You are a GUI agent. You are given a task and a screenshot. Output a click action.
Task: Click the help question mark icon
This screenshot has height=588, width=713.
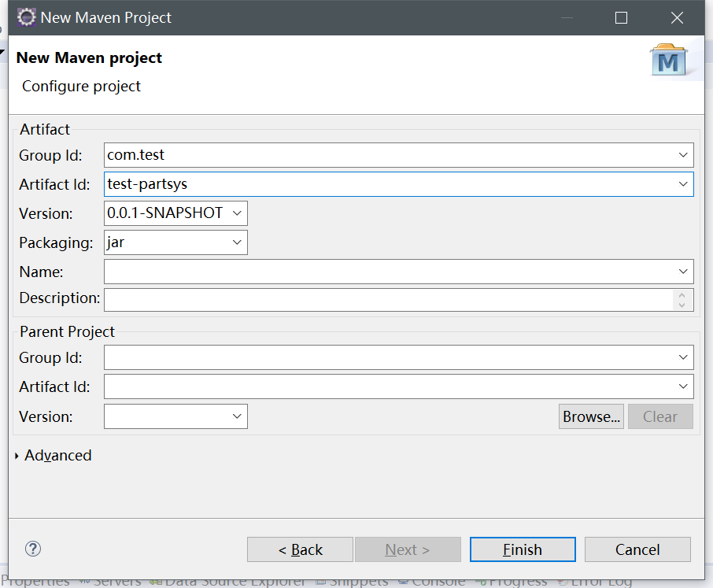tap(33, 549)
